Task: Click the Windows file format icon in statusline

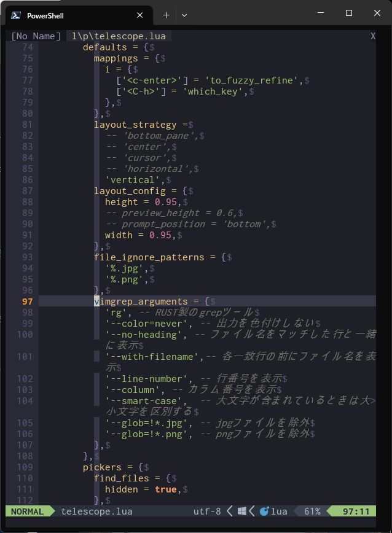Action: pos(242,511)
